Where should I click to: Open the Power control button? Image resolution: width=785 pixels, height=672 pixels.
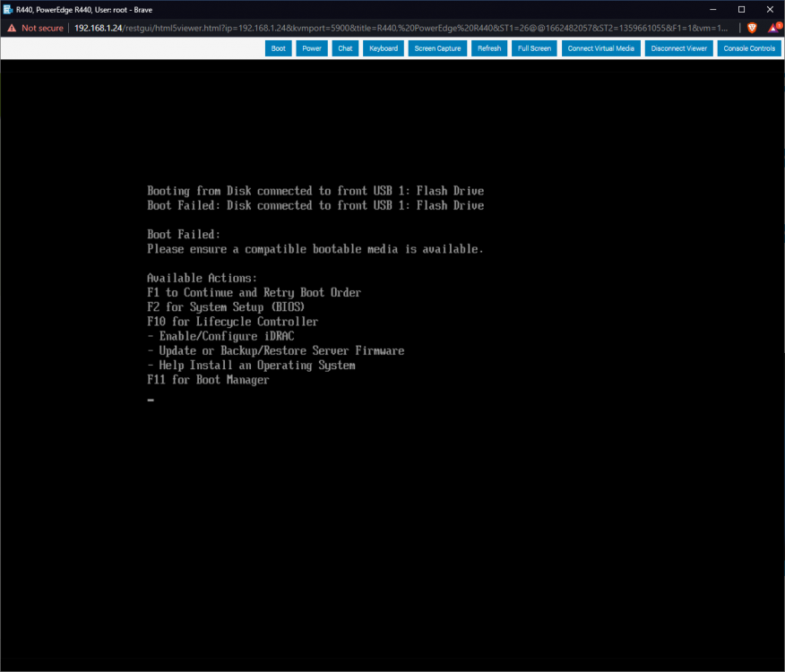311,48
